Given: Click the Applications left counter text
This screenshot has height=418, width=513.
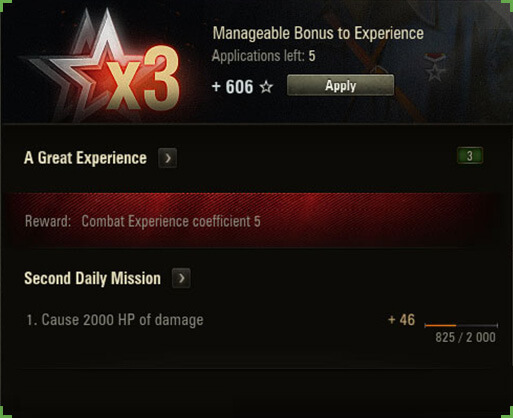Looking at the screenshot, I should pyautogui.click(x=263, y=56).
